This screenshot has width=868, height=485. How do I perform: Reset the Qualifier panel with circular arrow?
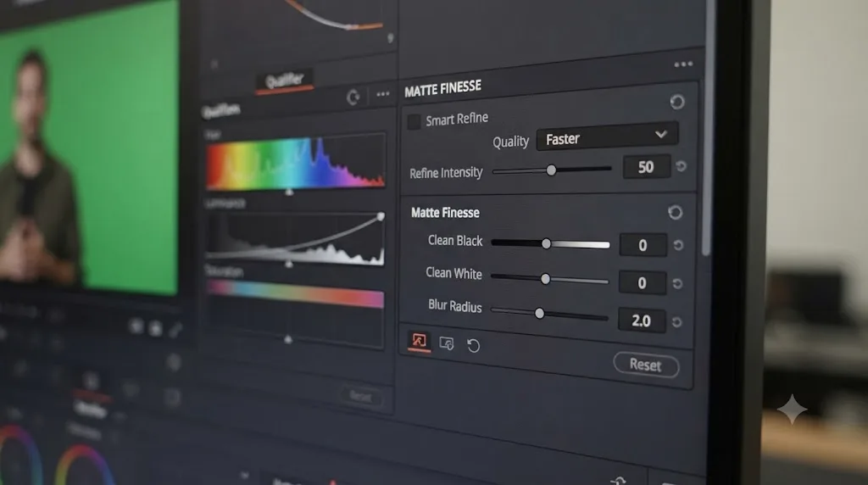click(353, 98)
